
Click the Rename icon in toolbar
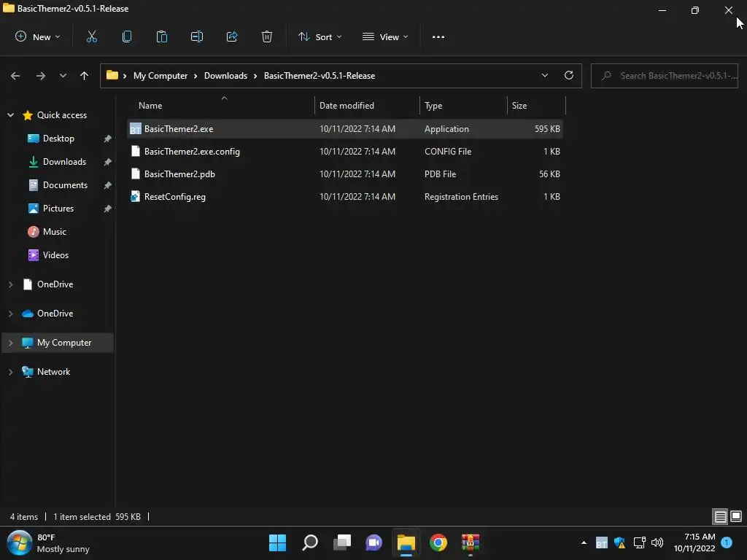(x=197, y=36)
